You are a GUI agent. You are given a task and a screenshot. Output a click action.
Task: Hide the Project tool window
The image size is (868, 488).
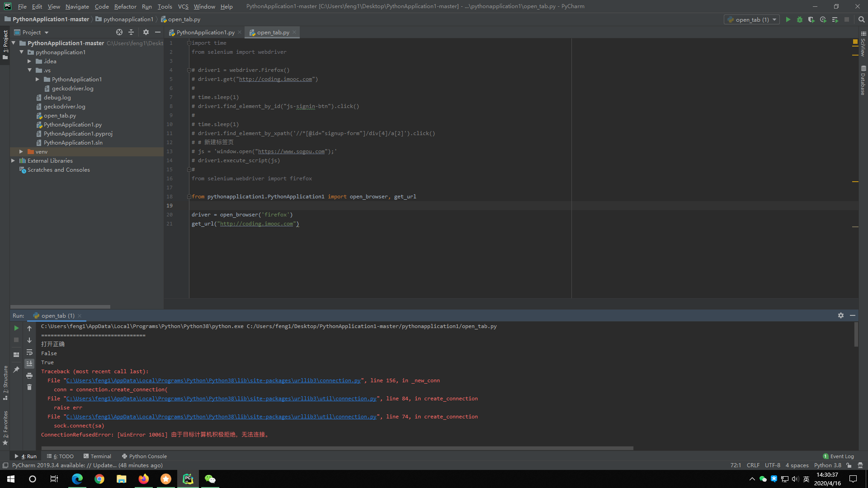pos(158,32)
